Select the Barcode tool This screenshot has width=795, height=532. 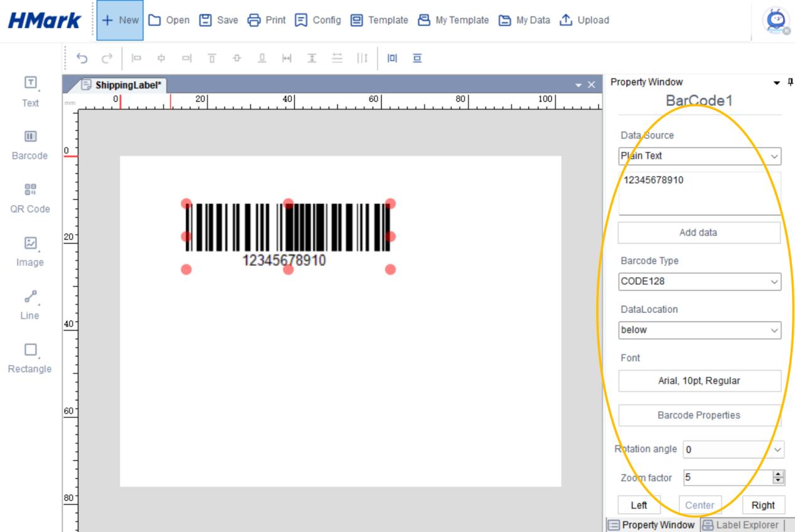[x=31, y=144]
